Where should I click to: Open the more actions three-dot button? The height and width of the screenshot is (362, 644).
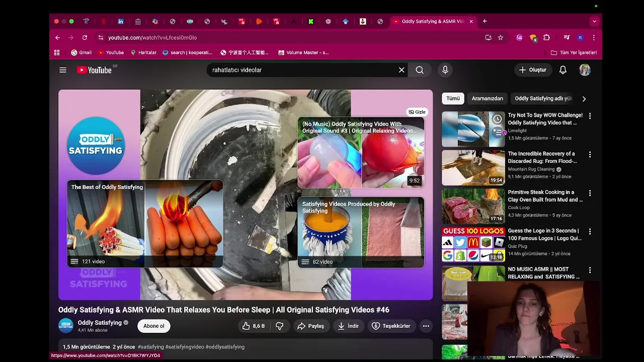coord(426,326)
